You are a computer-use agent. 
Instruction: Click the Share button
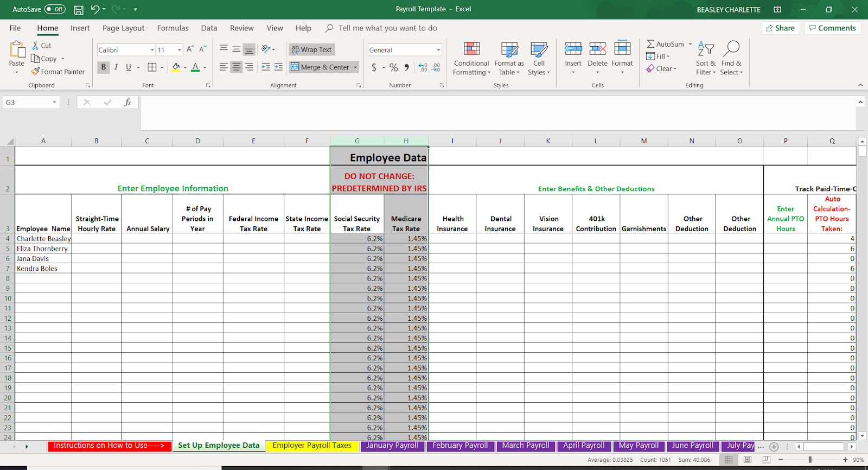click(x=781, y=28)
